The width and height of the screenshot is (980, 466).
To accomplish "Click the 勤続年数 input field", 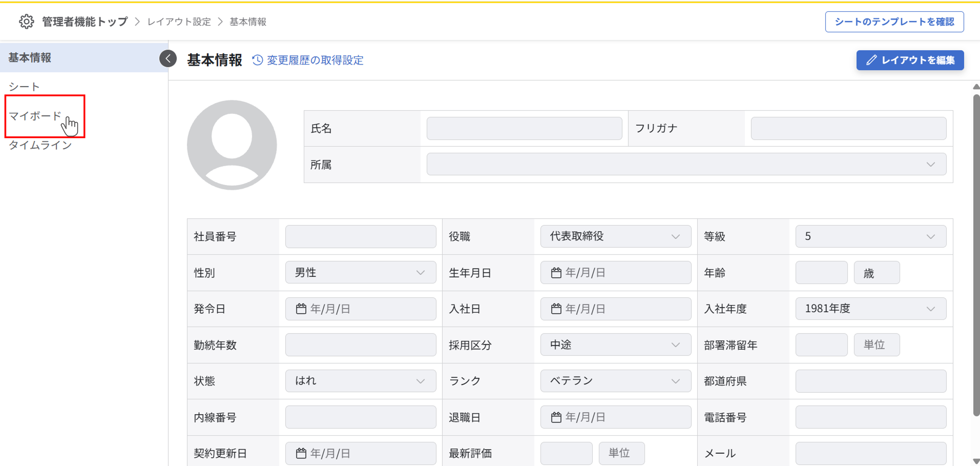I will (x=360, y=345).
